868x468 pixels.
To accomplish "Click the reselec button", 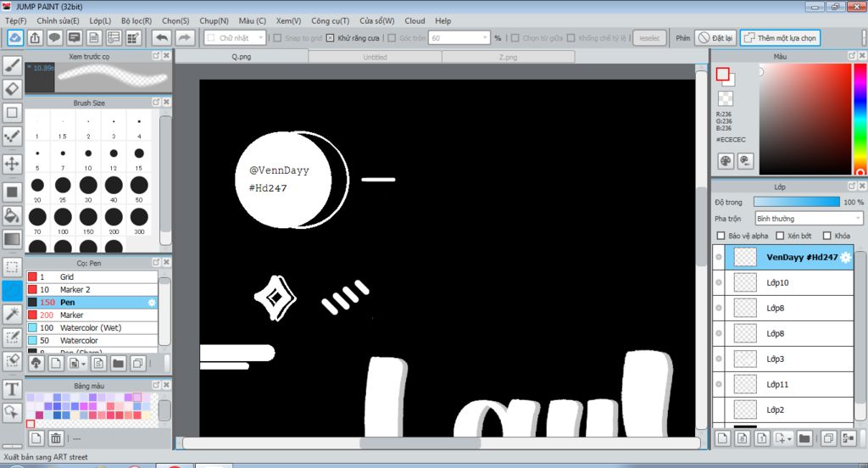I will pos(649,37).
